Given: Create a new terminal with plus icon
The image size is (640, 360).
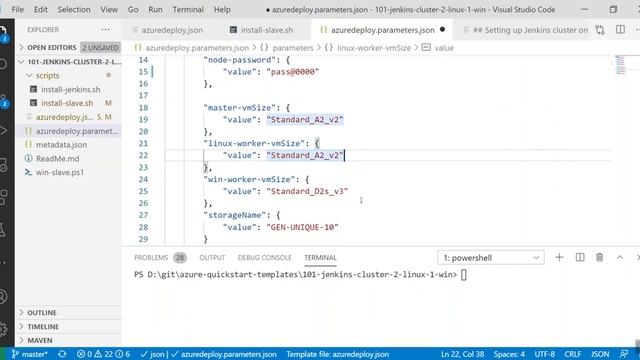Looking at the screenshot, I should pos(559,258).
